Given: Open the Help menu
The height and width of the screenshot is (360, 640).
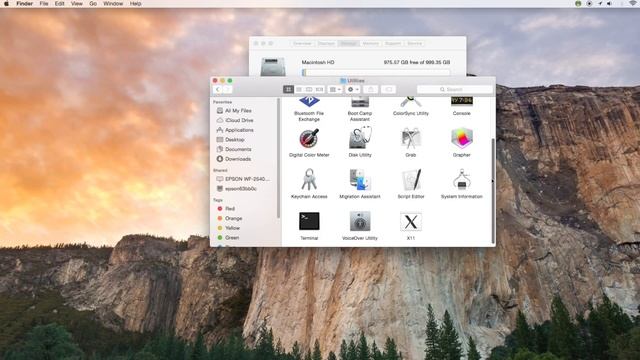Looking at the screenshot, I should (x=136, y=4).
